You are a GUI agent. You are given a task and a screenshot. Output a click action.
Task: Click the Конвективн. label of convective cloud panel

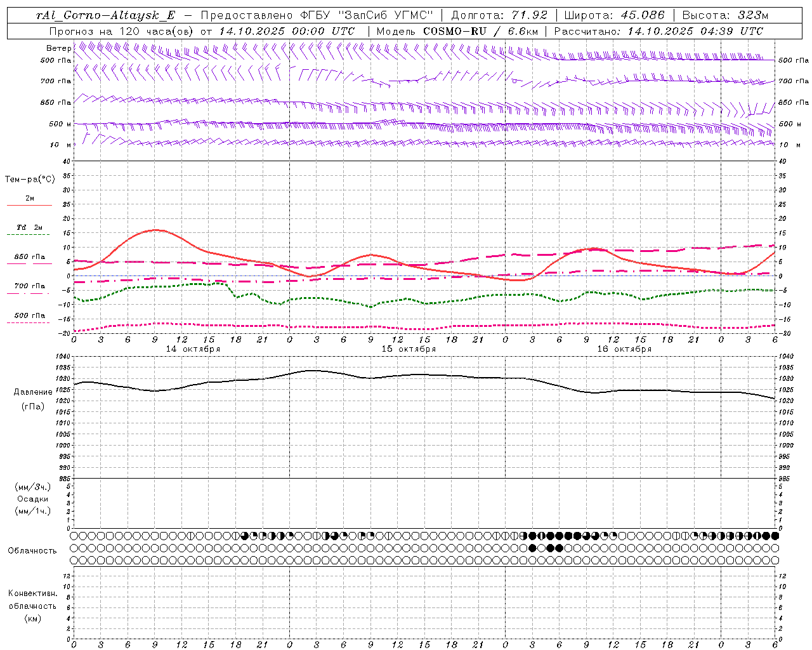click(x=32, y=594)
